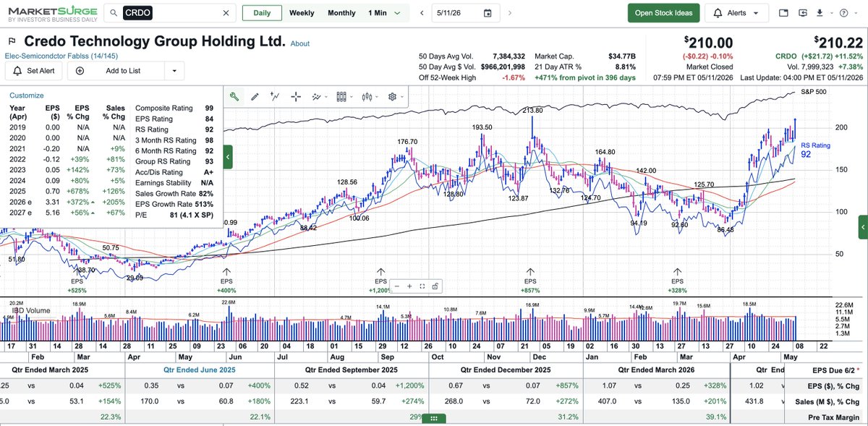Click the green drag handle in quarterly table
The image size is (868, 426).
coord(434,418)
